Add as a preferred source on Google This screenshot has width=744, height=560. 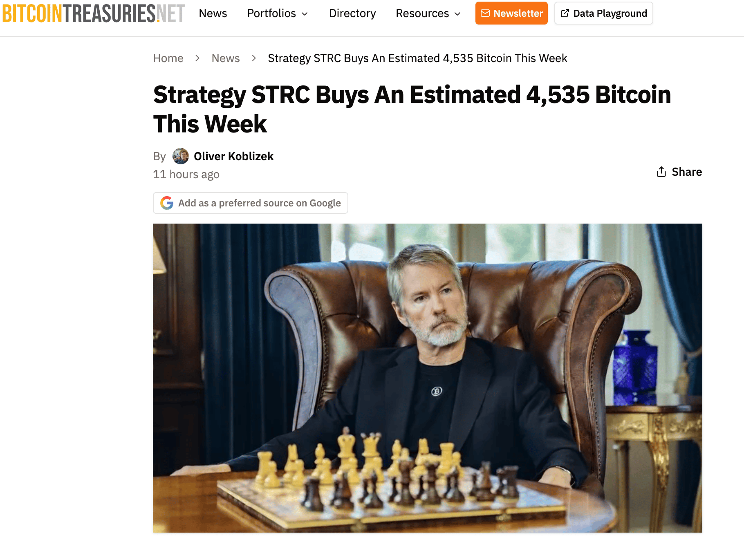(251, 203)
